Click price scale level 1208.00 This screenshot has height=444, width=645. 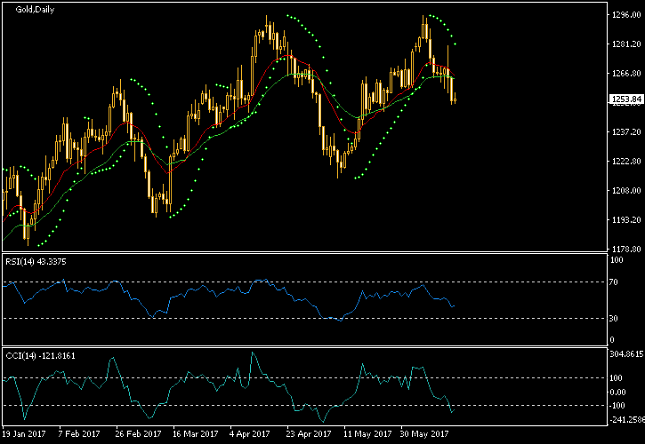[x=626, y=191]
